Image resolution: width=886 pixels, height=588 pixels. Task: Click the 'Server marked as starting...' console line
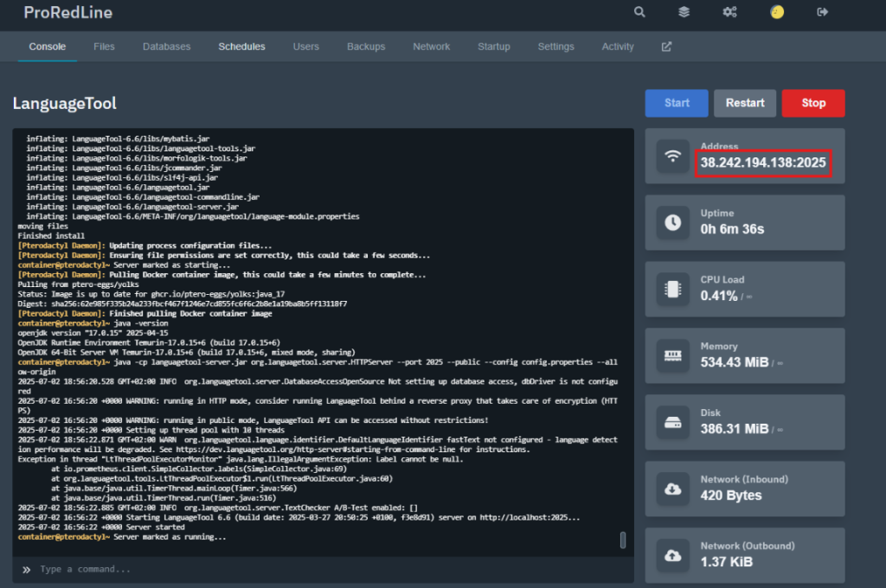(x=124, y=265)
